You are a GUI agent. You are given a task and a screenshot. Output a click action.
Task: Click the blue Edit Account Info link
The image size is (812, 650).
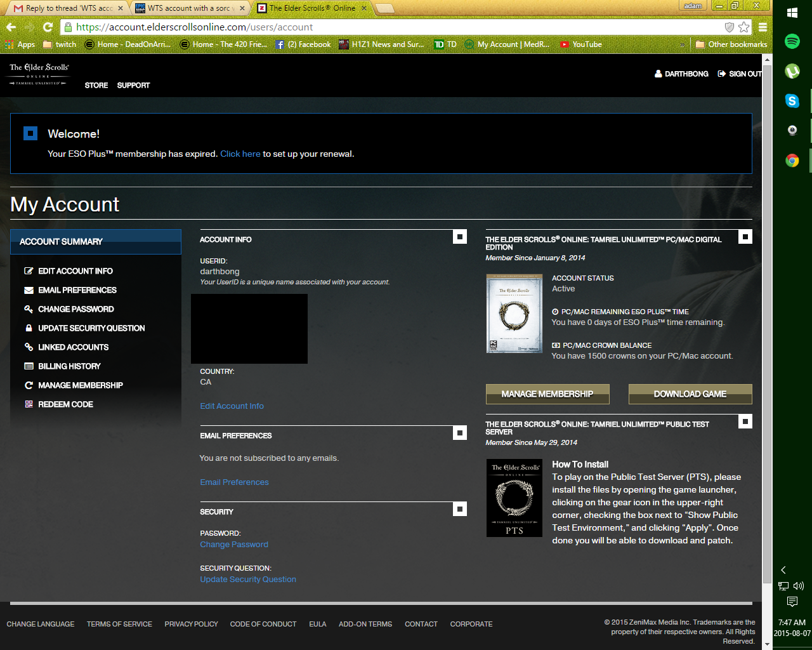[232, 406]
